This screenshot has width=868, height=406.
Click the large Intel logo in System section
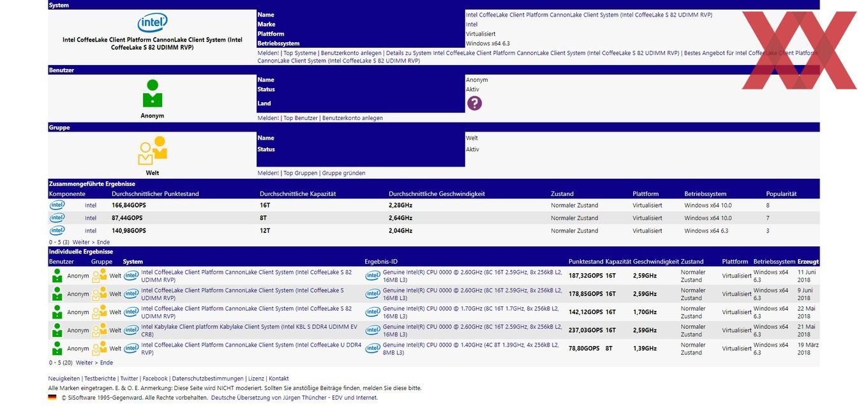(x=153, y=23)
